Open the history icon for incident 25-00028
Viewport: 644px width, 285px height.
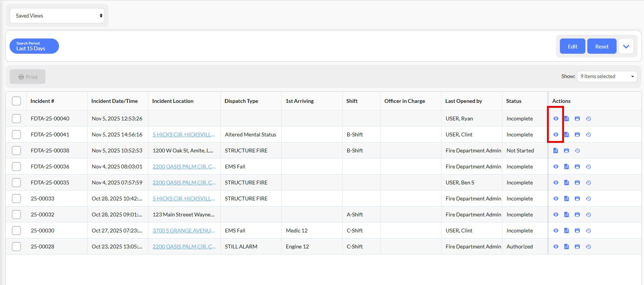coord(588,247)
